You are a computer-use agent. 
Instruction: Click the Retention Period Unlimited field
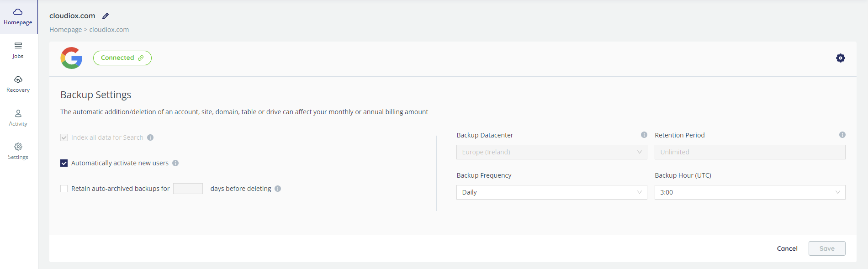click(750, 152)
